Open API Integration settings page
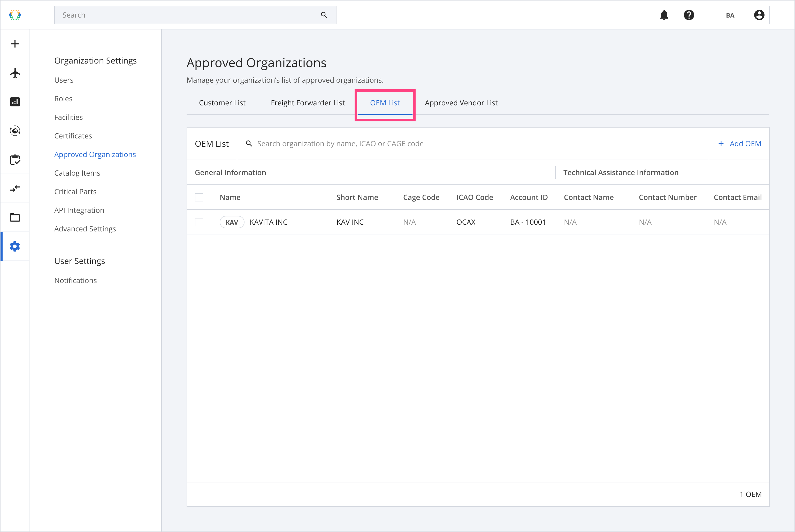The image size is (795, 532). pyautogui.click(x=79, y=210)
